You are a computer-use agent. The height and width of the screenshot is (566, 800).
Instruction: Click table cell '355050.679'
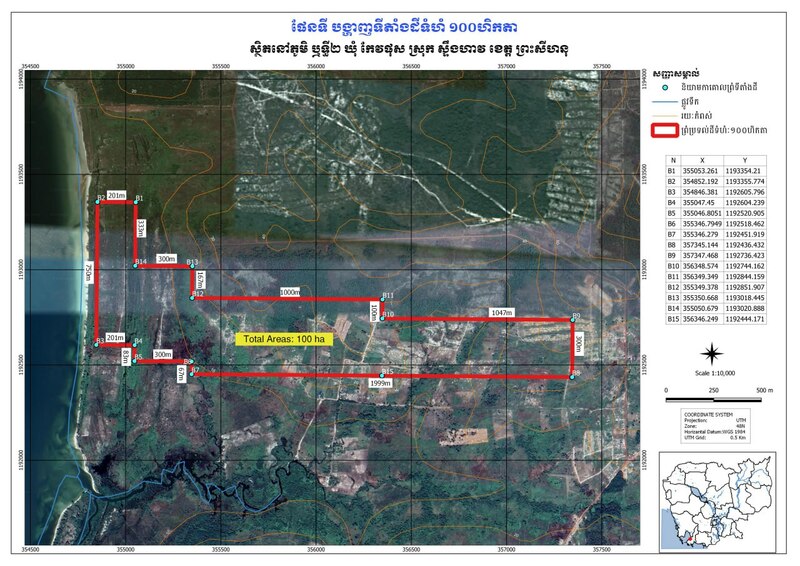(x=703, y=309)
